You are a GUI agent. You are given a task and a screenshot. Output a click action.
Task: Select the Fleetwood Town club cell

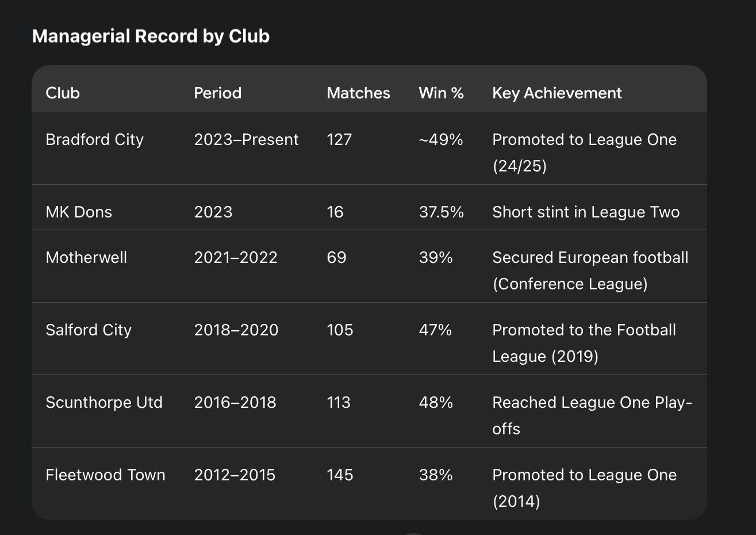coord(105,475)
